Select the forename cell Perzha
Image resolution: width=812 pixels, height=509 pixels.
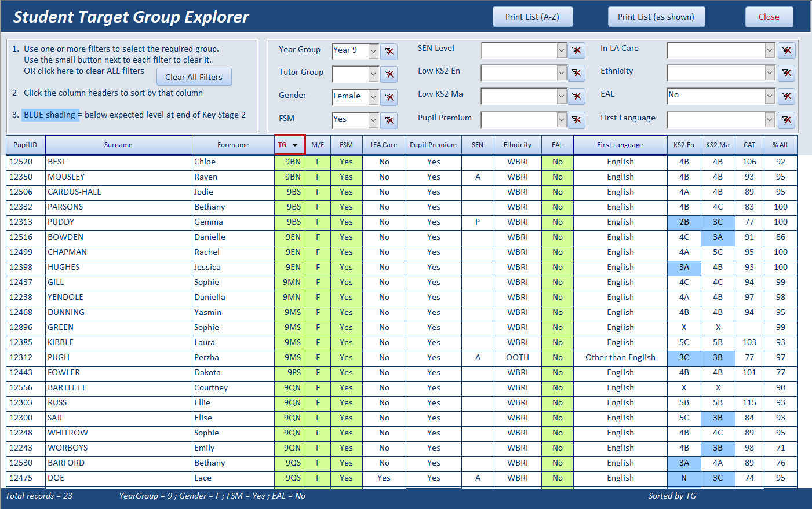coord(233,357)
